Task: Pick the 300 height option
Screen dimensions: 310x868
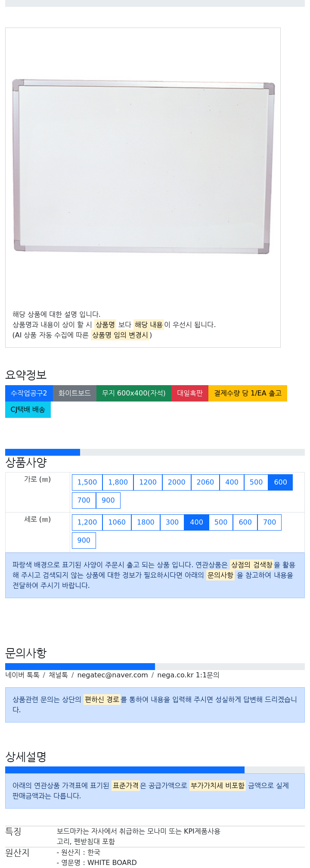Action: (x=172, y=522)
